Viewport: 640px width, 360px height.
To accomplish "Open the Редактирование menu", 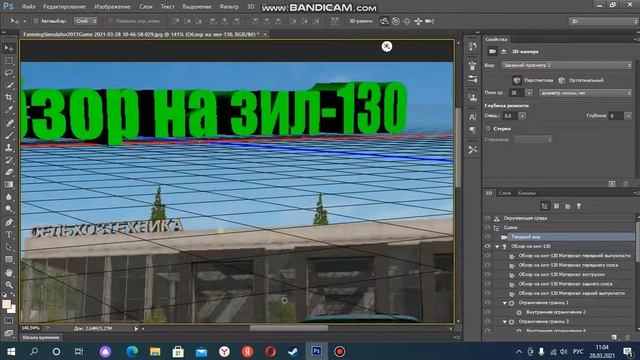I will coord(64,7).
